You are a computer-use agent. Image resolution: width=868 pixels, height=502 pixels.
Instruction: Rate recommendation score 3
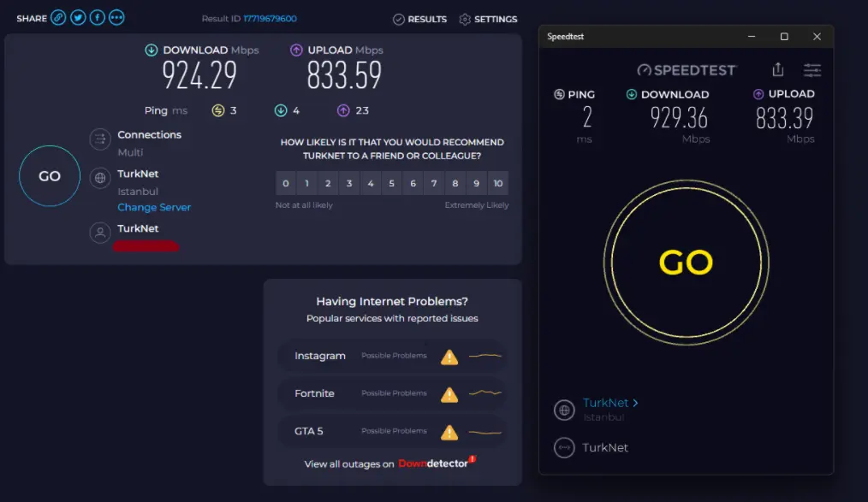(x=349, y=183)
